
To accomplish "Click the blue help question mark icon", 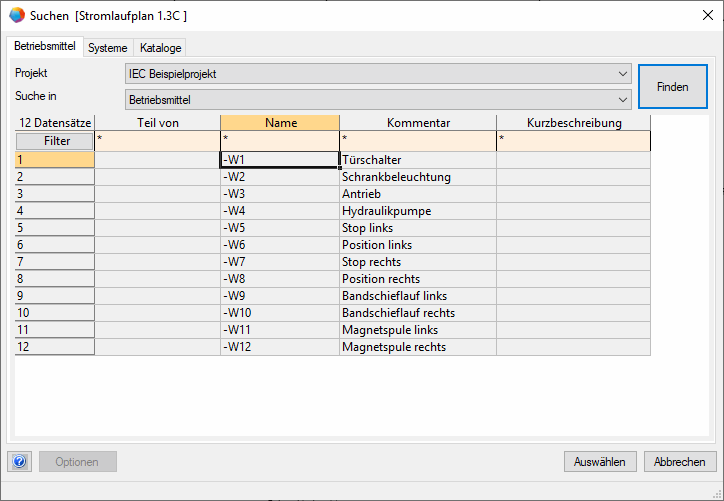I will click(19, 461).
